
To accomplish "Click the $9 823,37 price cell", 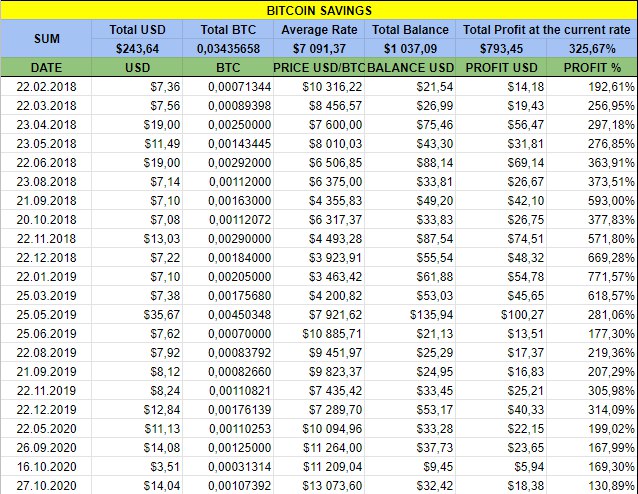I will pos(319,371).
